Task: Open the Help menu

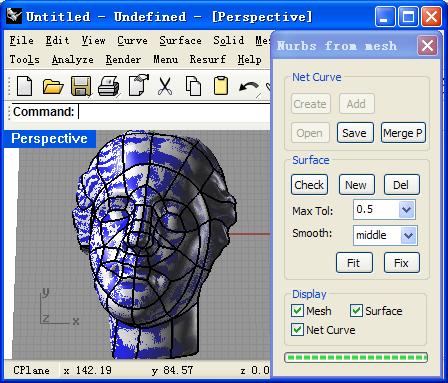Action: click(x=249, y=59)
